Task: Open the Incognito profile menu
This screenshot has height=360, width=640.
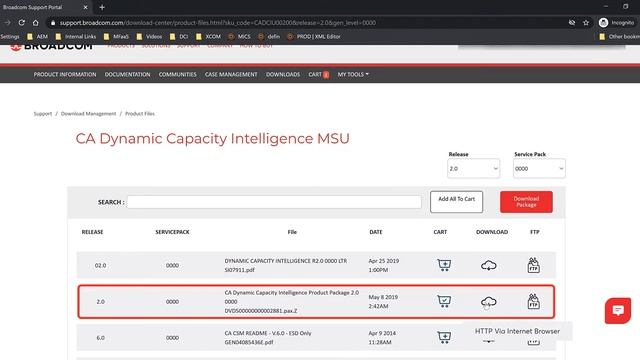Action: point(616,23)
